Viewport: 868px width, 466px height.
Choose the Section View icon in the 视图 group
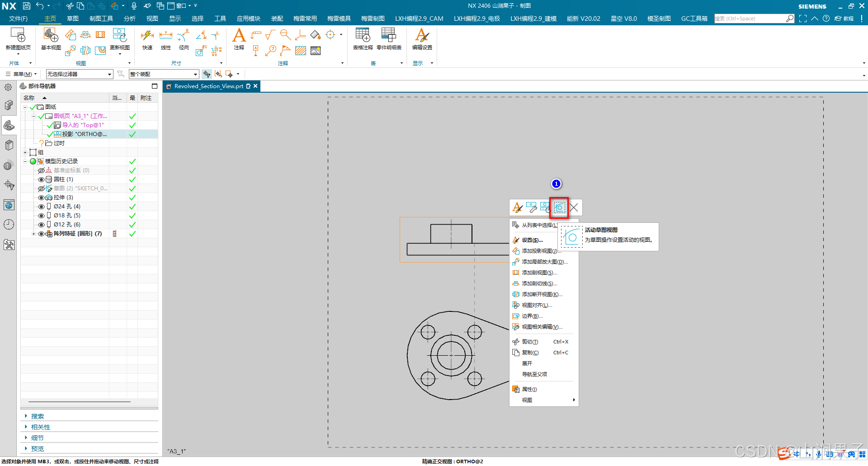(100, 35)
